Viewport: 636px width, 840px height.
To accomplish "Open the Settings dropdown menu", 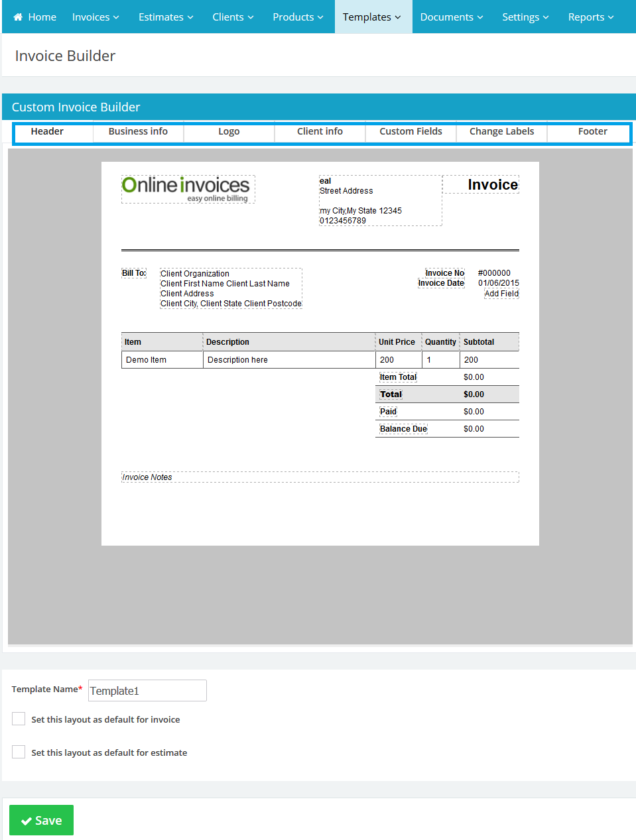I will tap(525, 17).
